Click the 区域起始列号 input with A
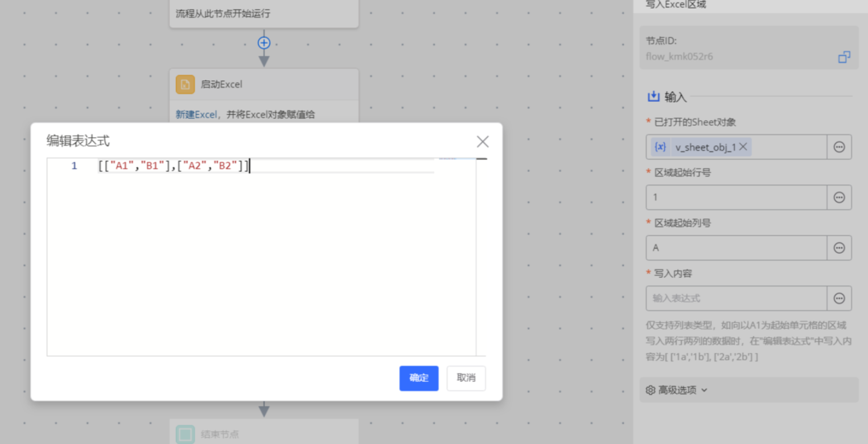This screenshot has width=868, height=444. coord(737,248)
